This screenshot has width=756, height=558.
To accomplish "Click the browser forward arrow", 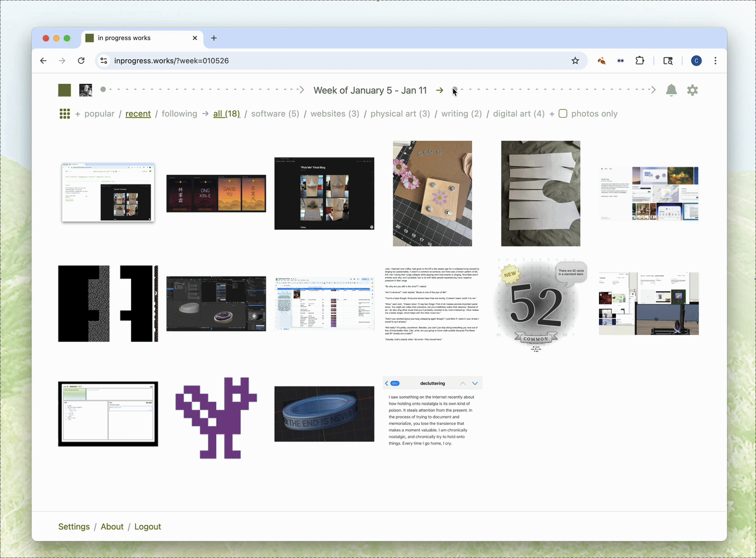I will coord(62,61).
